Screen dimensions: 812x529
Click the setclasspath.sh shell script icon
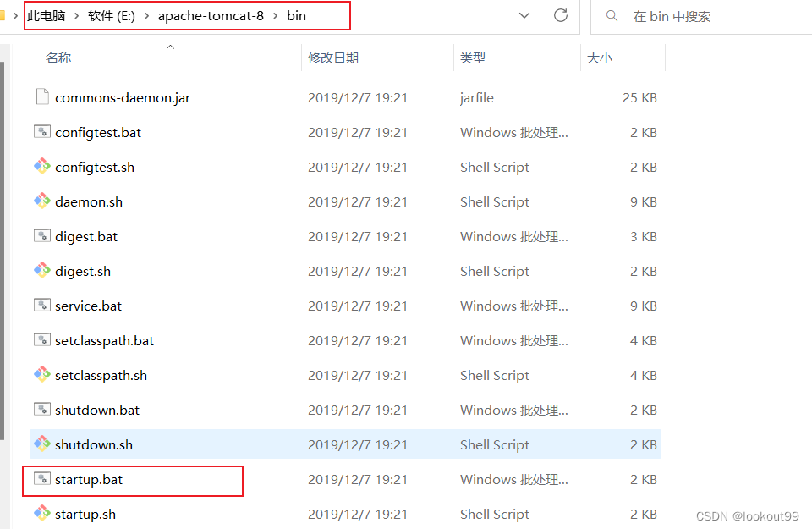(x=42, y=375)
